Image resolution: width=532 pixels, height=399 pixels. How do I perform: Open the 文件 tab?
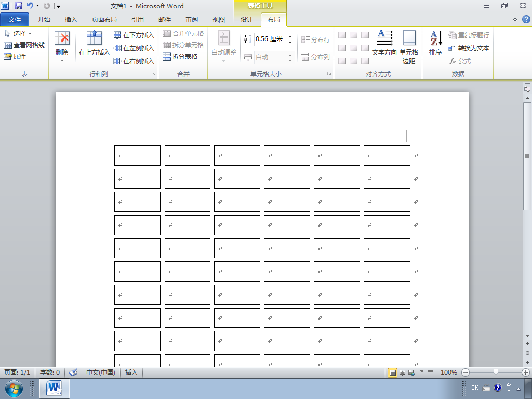(x=15, y=20)
